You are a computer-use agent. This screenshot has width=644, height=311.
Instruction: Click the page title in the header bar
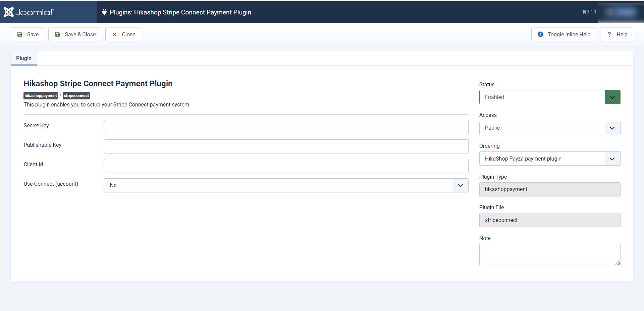[180, 12]
